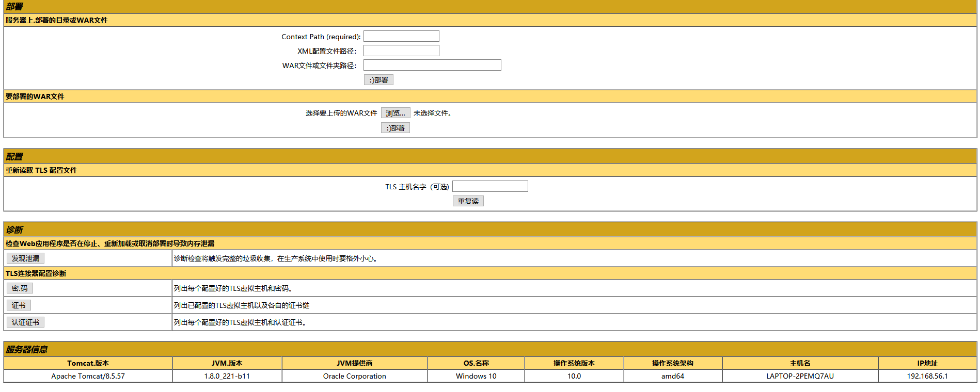Image resolution: width=980 pixels, height=392 pixels.
Task: Click the 操作系统架构 column header
Action: tap(673, 363)
